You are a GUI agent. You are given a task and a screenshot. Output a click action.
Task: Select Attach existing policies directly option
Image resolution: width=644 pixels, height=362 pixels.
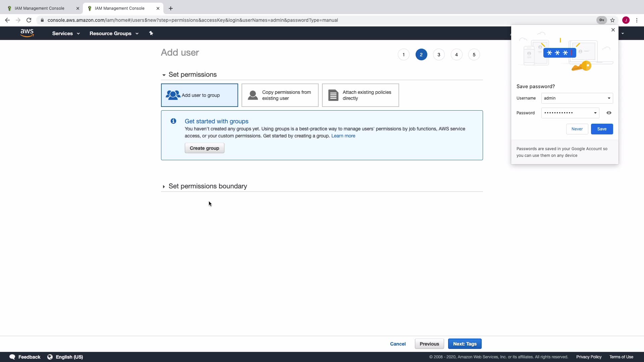(360, 95)
